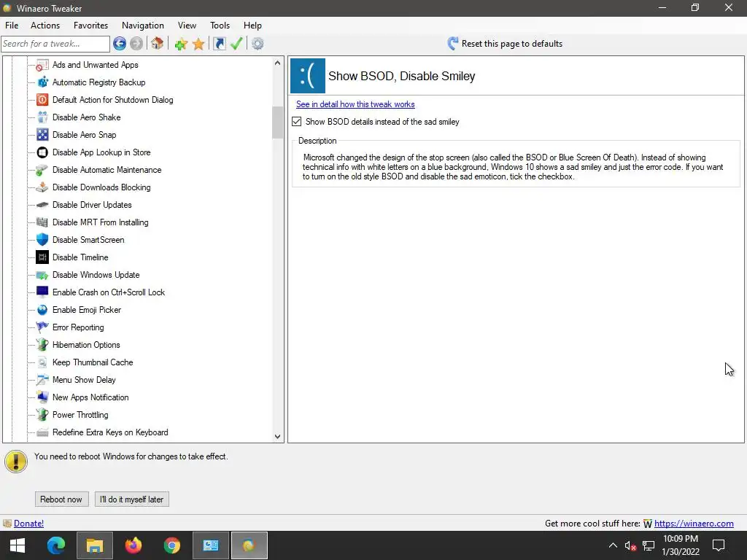Show hidden system tray icons chevron

(613, 545)
